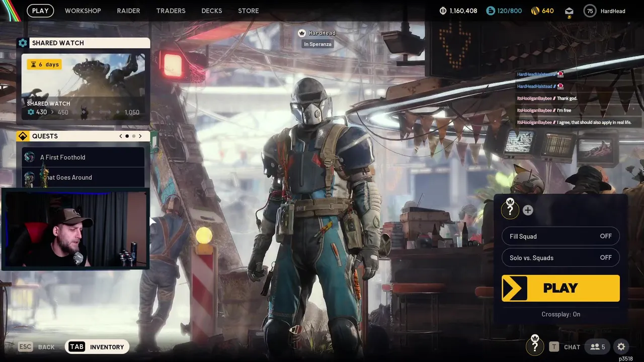Go to next quests page arrow

(140, 136)
